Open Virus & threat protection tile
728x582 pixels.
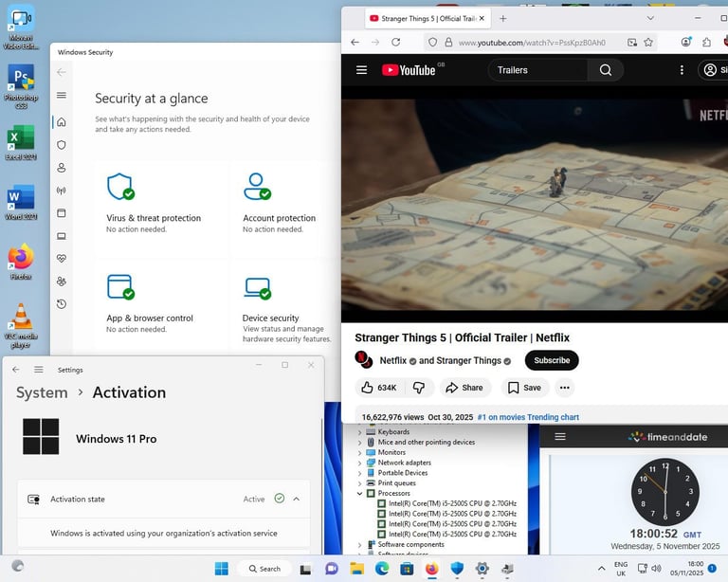tap(159, 208)
